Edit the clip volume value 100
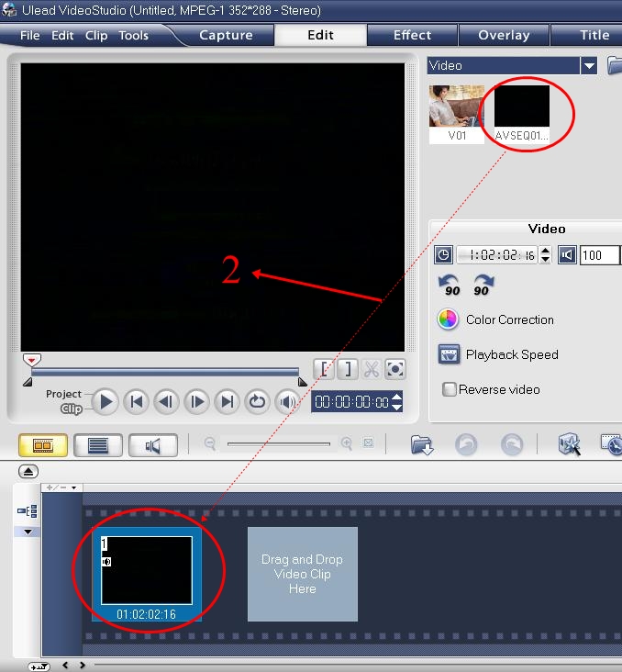Screen dimensions: 622x672 pos(600,255)
